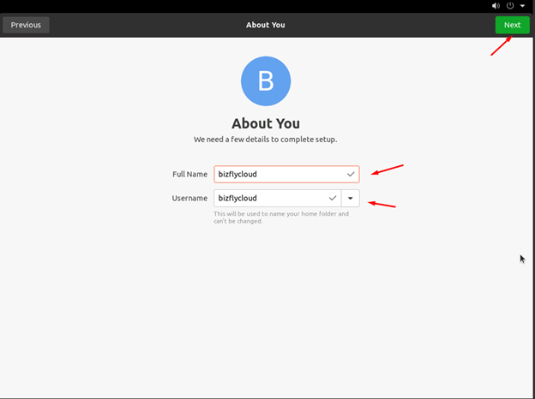
Task: Click the Full Name label
Action: click(x=190, y=174)
